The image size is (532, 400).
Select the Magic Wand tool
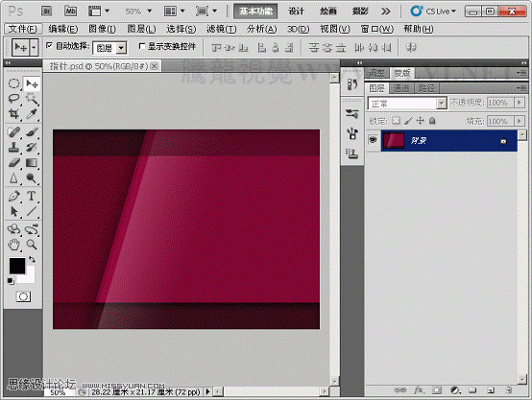[32, 99]
